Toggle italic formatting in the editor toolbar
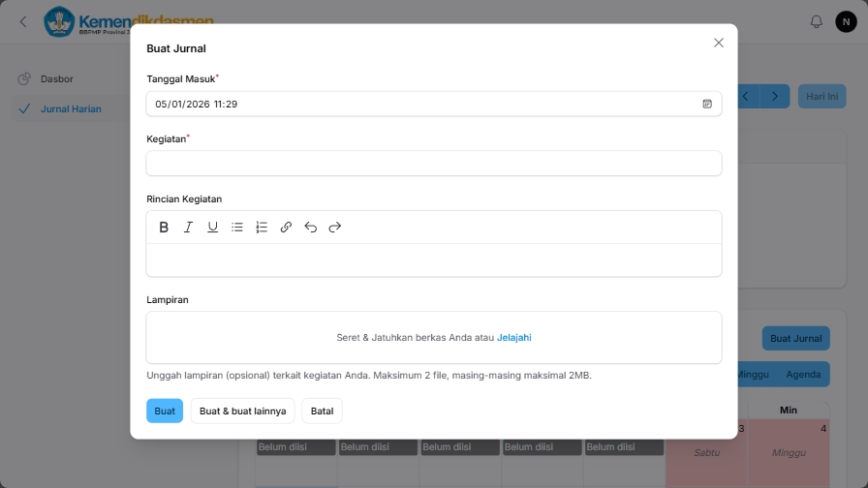 [188, 228]
